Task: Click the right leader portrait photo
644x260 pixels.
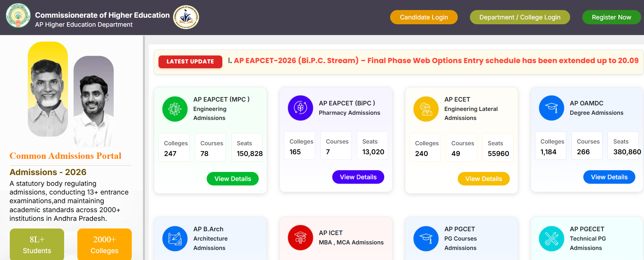Action: (94, 101)
